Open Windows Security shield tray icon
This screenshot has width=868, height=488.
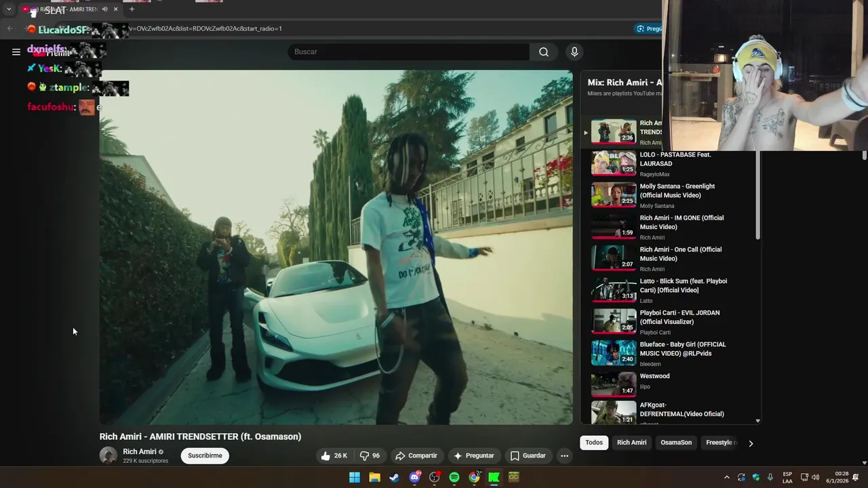tap(755, 477)
